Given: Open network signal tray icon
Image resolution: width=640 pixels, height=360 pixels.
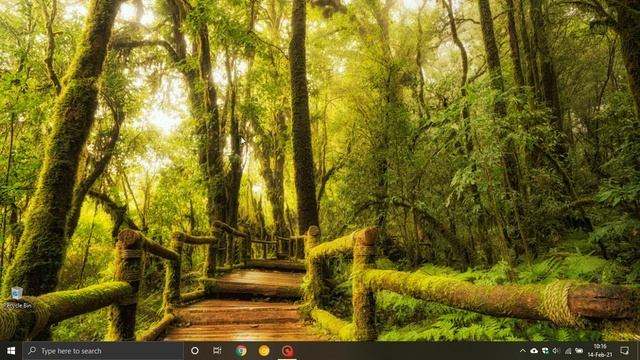Looking at the screenshot, I should click(568, 351).
